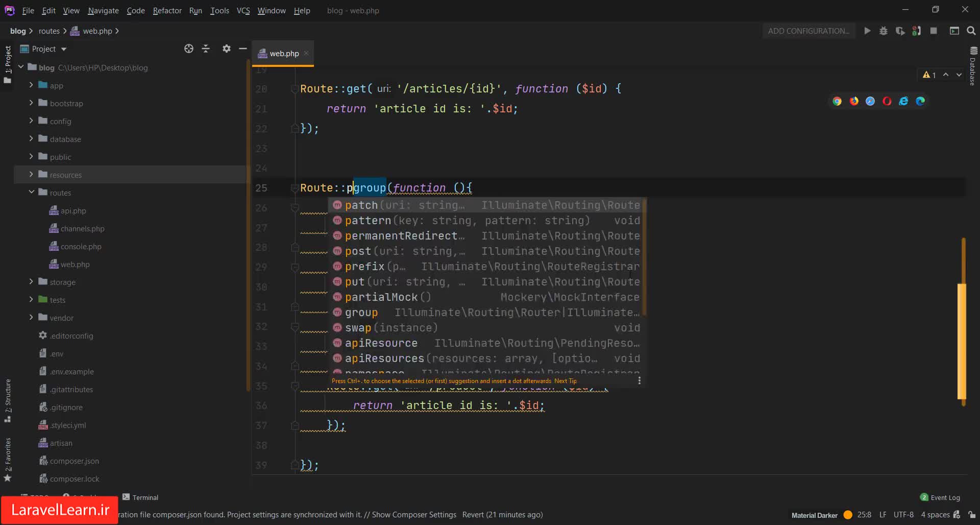
Task: Collapse the routes folder
Action: [x=31, y=193]
